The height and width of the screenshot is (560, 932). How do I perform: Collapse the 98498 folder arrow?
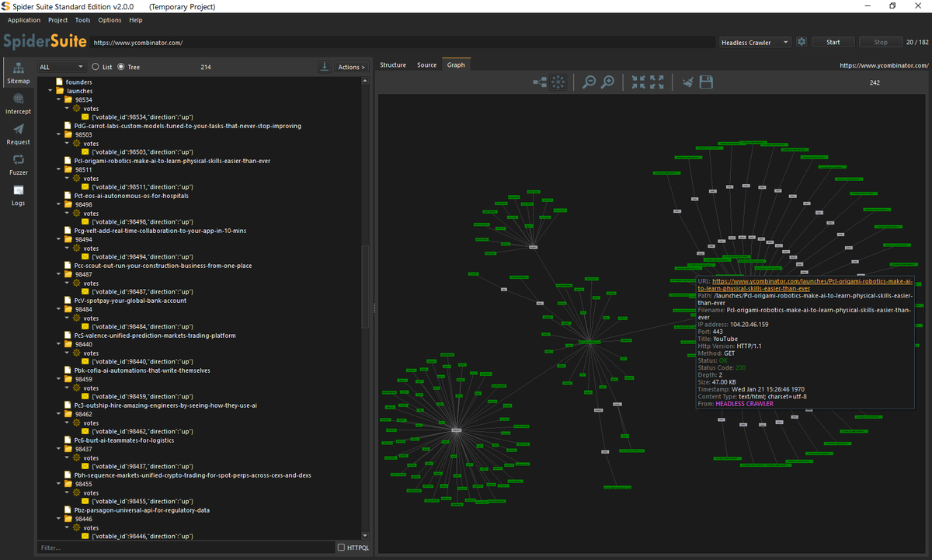coord(58,204)
